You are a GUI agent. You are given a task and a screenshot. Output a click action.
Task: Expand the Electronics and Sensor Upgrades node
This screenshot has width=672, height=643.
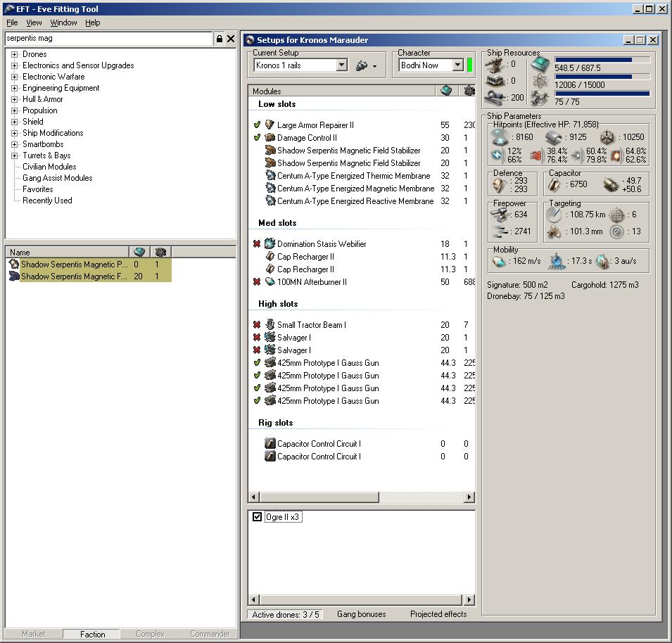[14, 65]
